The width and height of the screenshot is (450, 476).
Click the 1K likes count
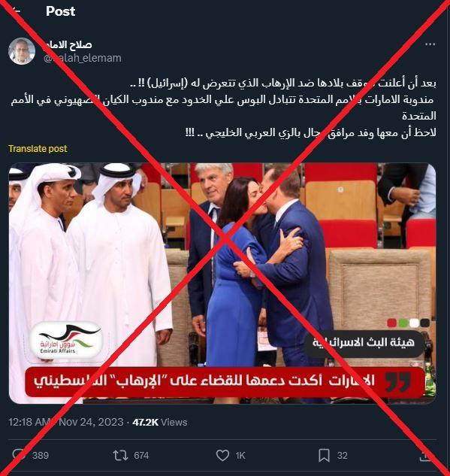coord(240,456)
